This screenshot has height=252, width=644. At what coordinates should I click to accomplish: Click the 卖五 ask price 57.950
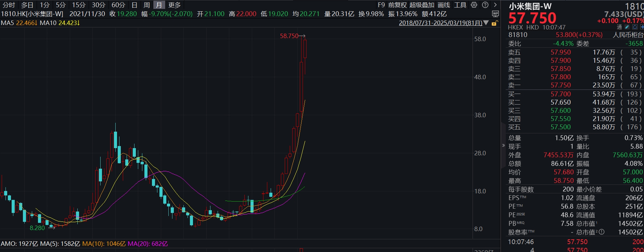561,52
